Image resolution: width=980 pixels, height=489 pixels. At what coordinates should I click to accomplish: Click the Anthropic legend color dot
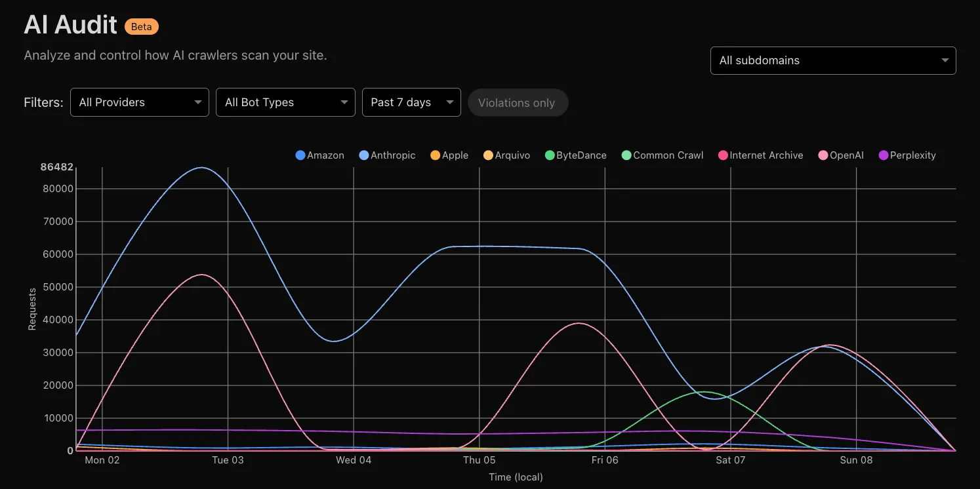tap(365, 155)
